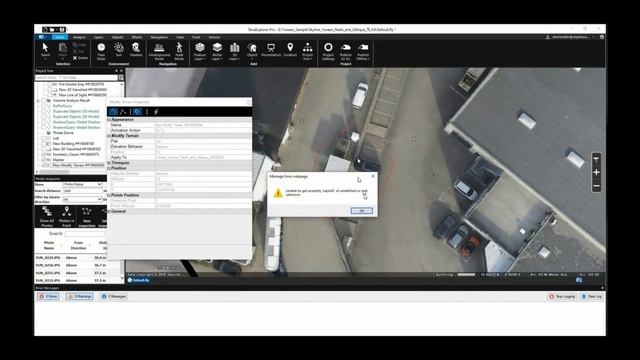Click the zoom in plus control on map

[596, 172]
